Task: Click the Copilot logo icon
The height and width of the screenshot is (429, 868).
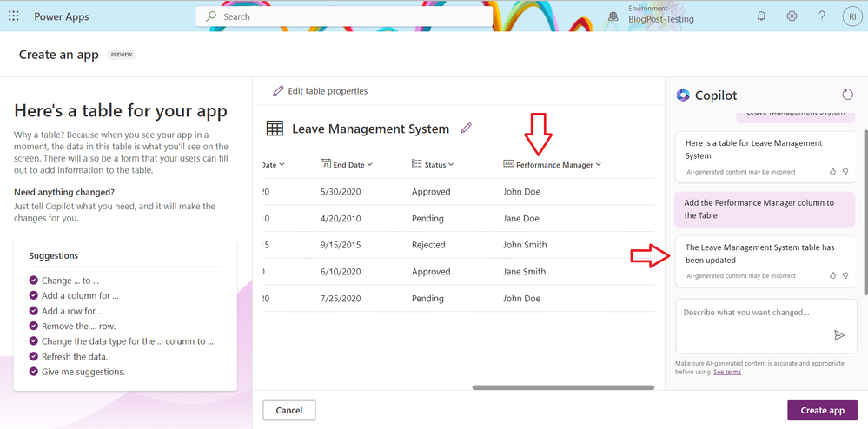Action: coord(683,96)
